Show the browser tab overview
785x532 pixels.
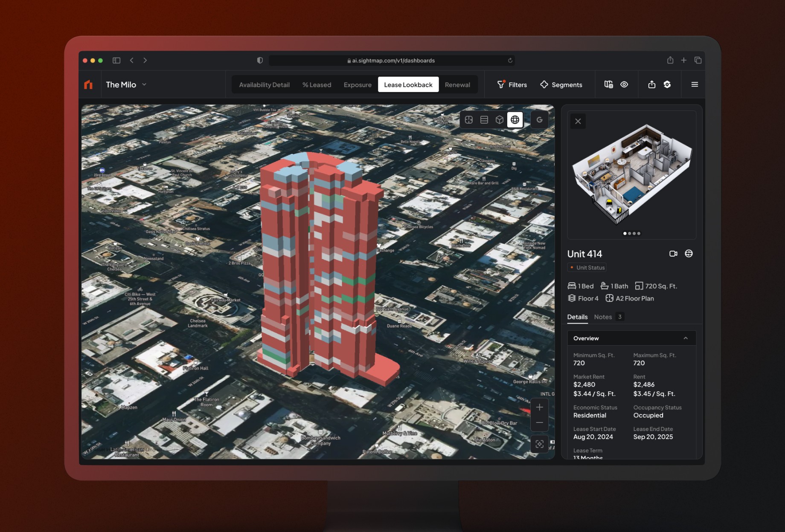[x=698, y=61]
